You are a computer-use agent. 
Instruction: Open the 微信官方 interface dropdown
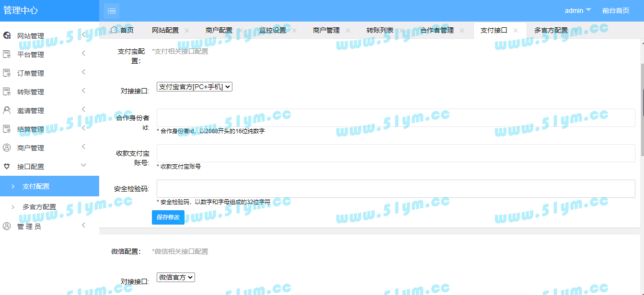(176, 277)
